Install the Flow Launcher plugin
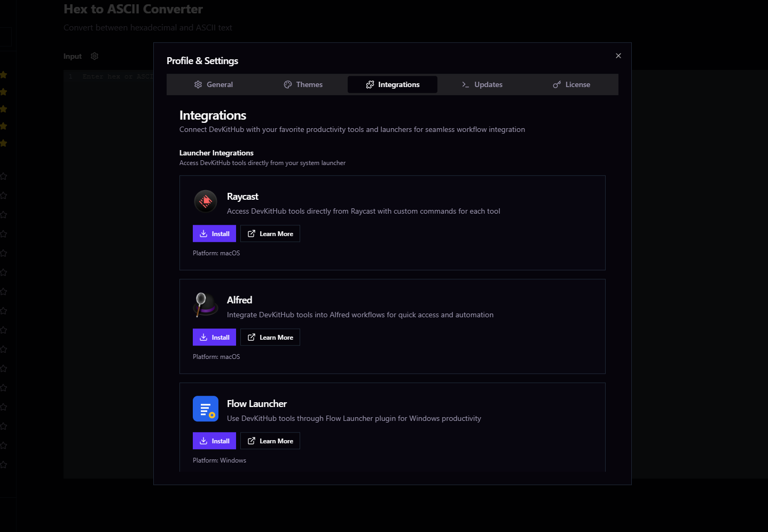The height and width of the screenshot is (532, 768). (x=214, y=441)
